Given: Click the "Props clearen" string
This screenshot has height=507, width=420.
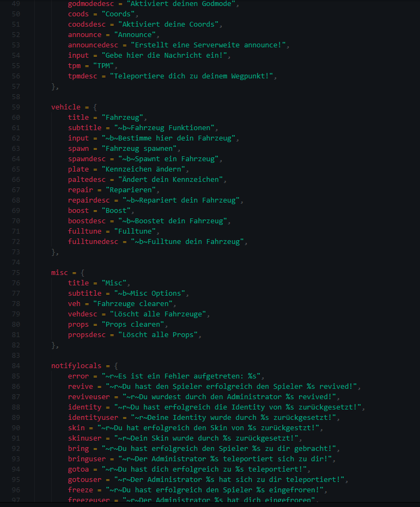Looking at the screenshot, I should (x=133, y=325).
